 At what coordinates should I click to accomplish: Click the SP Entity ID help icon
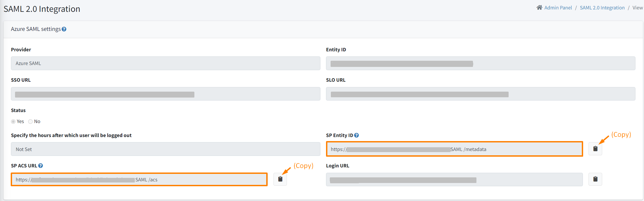point(356,135)
